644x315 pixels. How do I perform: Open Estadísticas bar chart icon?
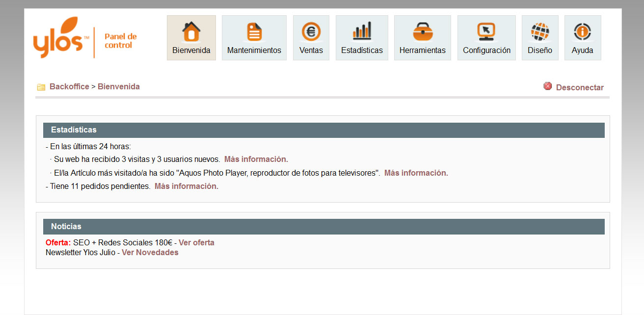[x=362, y=32]
